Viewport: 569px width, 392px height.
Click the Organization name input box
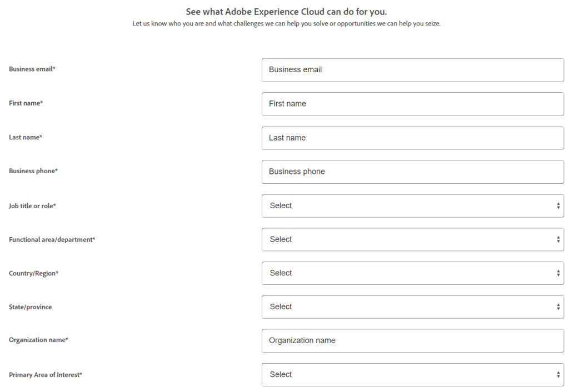click(x=412, y=340)
